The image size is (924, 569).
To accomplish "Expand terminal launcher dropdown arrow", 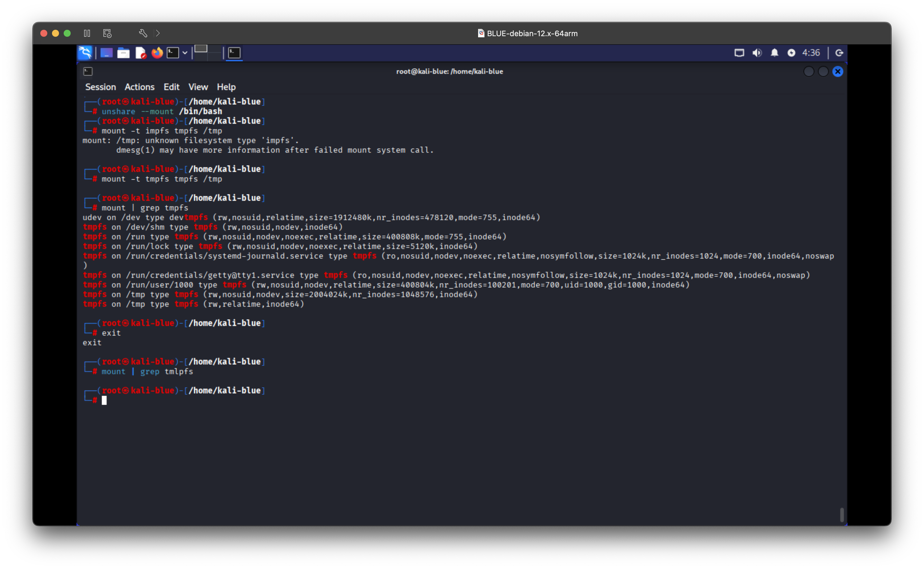I will [x=185, y=53].
